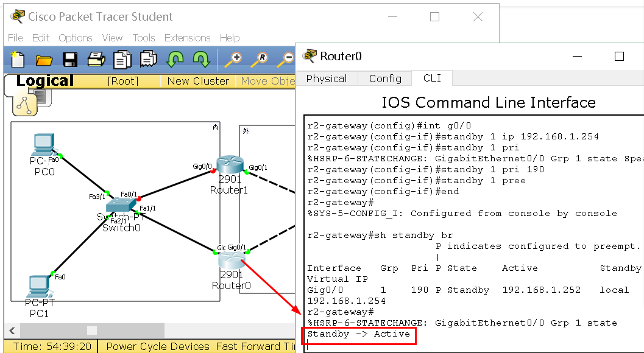This screenshot has width=644, height=353.
Task: Open a file with the folder icon
Action: [43, 60]
